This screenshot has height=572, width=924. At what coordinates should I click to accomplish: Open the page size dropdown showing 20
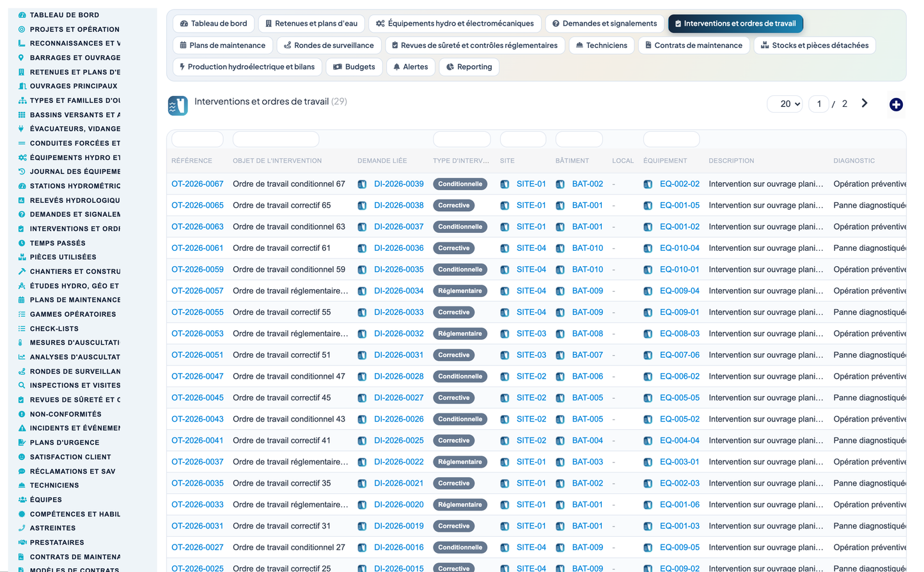tap(785, 104)
